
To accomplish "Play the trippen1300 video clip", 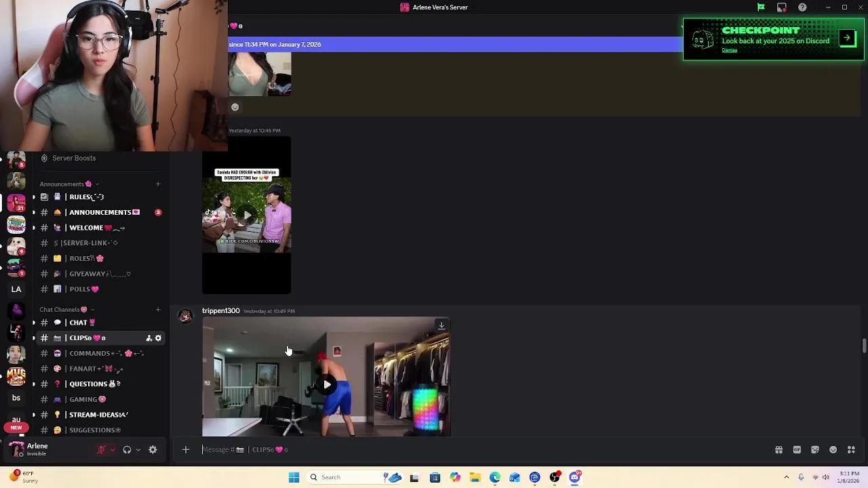I will pyautogui.click(x=327, y=384).
